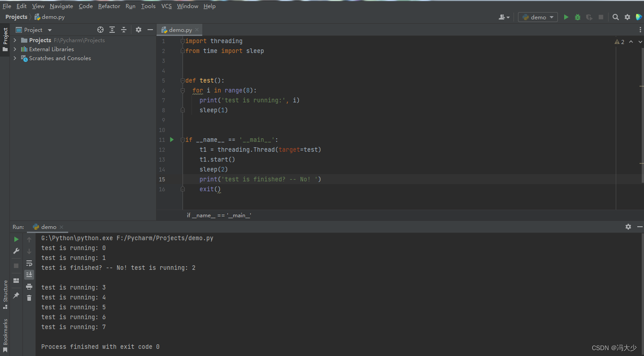Click the up stack trace arrow in Run panel
This screenshot has width=644, height=356.
coord(29,239)
